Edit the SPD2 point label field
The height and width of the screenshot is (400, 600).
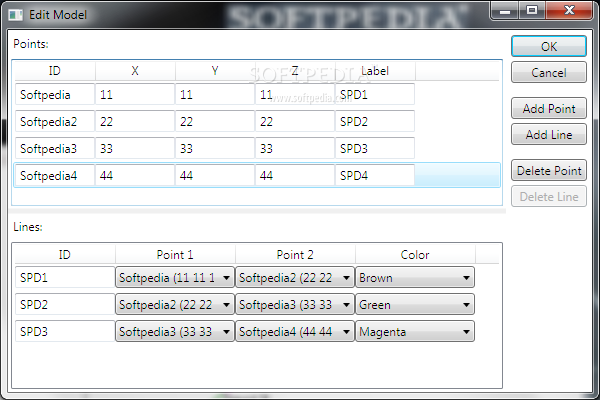point(375,121)
